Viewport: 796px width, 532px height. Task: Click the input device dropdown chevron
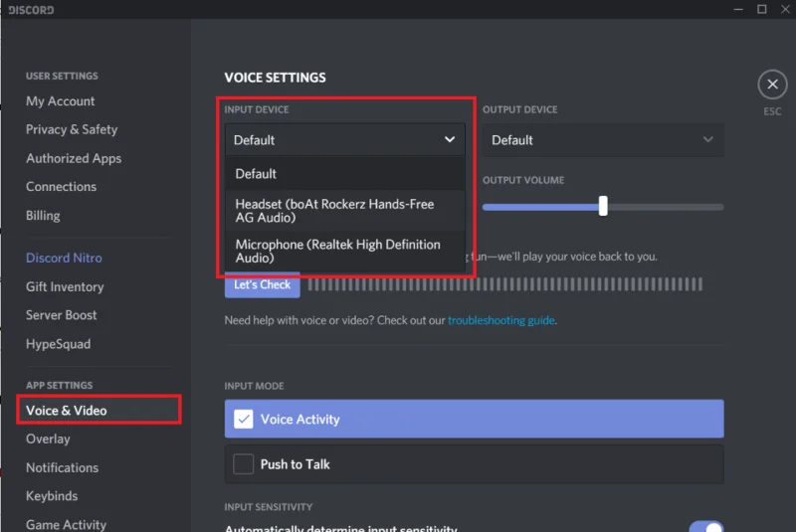tap(450, 139)
